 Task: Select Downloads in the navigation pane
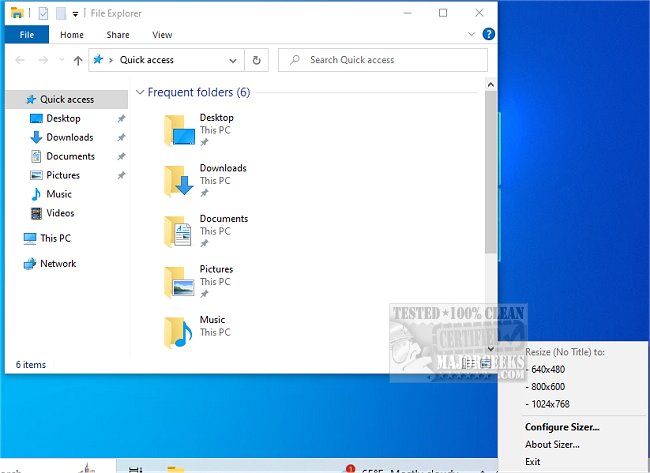click(70, 137)
